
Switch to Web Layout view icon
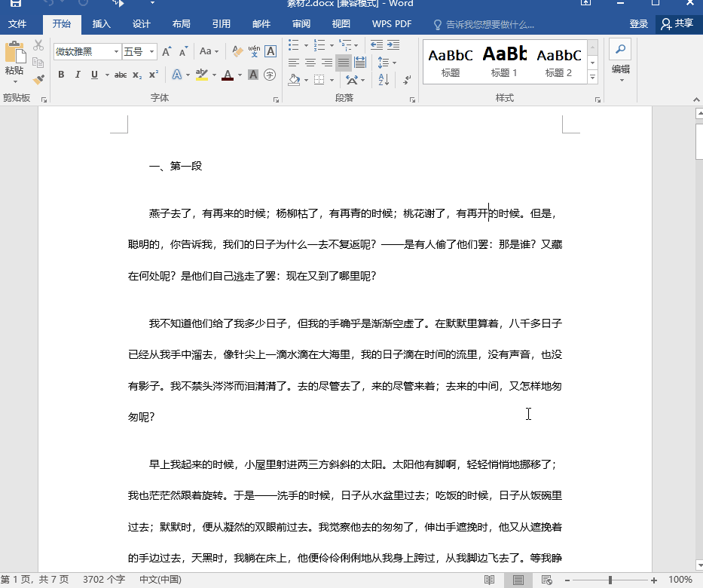[x=546, y=580]
